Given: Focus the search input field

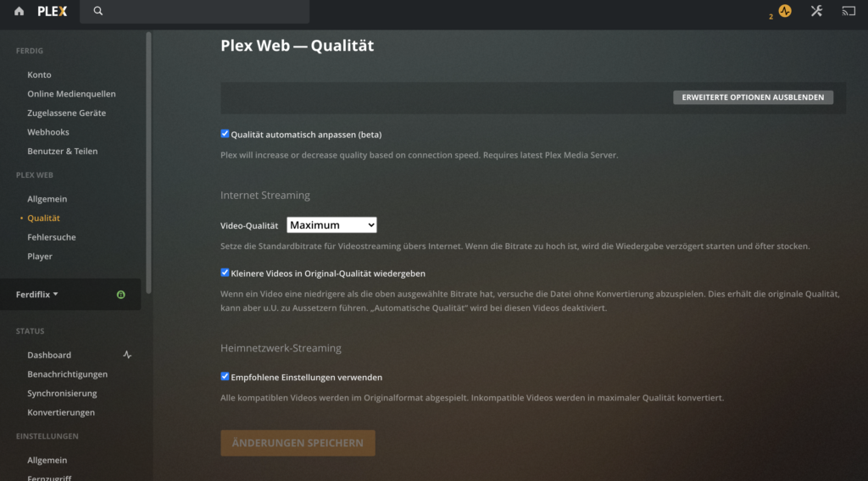Looking at the screenshot, I should coord(203,11).
